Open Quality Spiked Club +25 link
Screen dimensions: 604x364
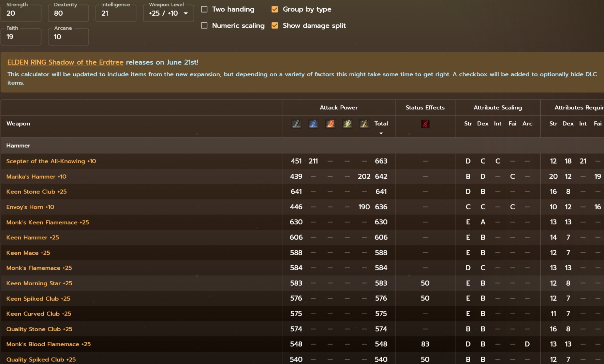(41, 360)
